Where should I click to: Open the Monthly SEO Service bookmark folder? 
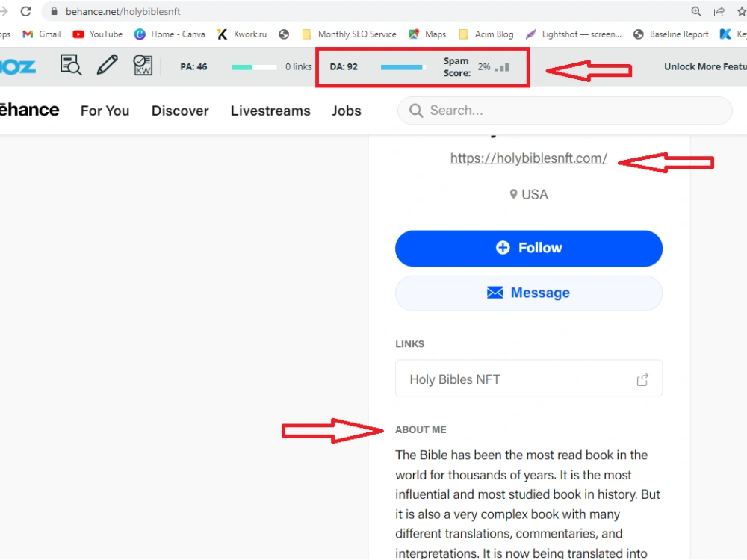click(349, 34)
